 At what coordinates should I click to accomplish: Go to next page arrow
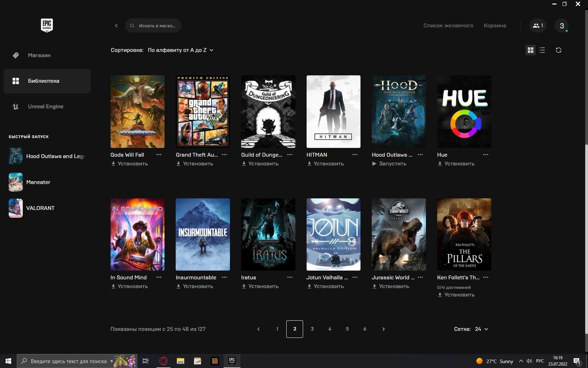383,329
